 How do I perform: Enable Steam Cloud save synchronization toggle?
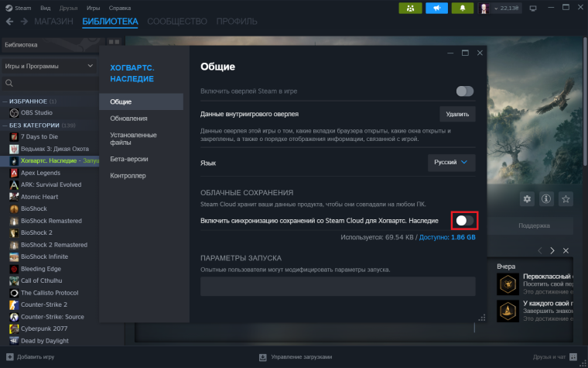[x=465, y=221]
